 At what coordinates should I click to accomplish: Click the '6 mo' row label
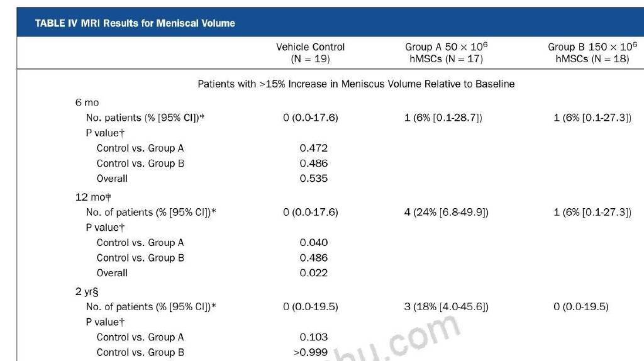click(87, 103)
